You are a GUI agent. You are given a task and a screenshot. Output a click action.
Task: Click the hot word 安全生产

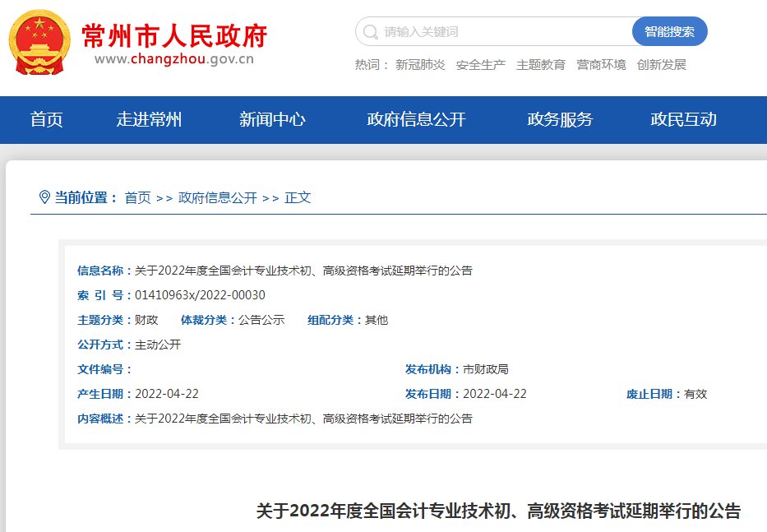480,65
